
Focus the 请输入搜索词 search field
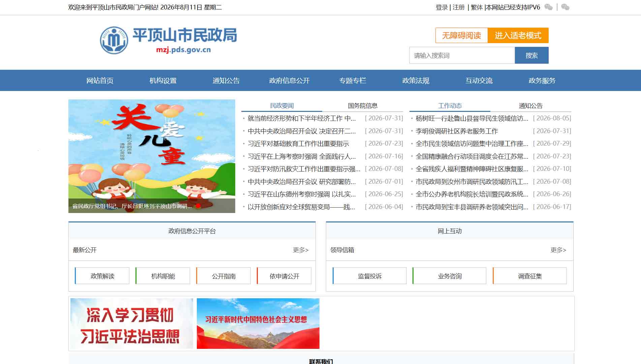click(462, 55)
